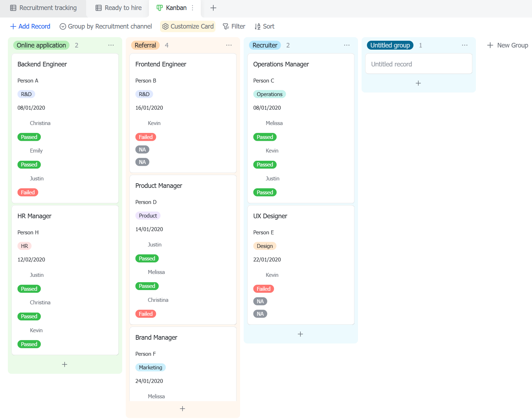This screenshot has height=419, width=532.
Task: Click Person D on Product Manager card
Action: click(x=146, y=202)
